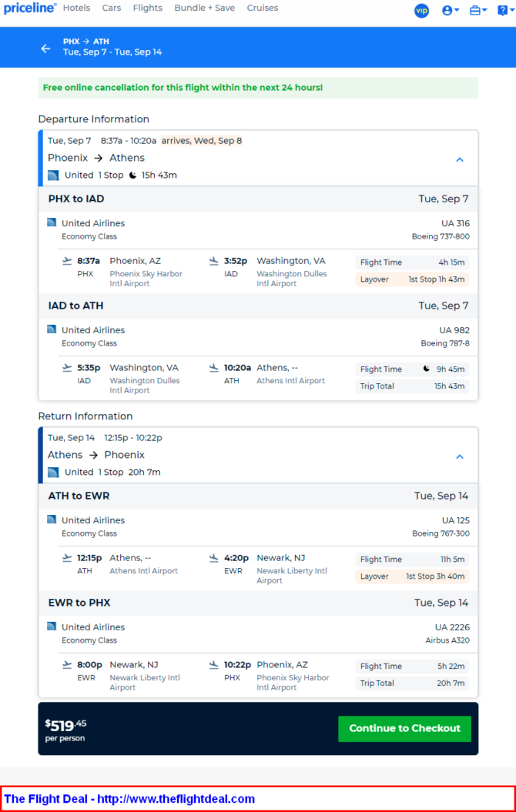Image resolution: width=516 pixels, height=812 pixels.
Task: Click the $519.45 per person price
Action: 67,729
